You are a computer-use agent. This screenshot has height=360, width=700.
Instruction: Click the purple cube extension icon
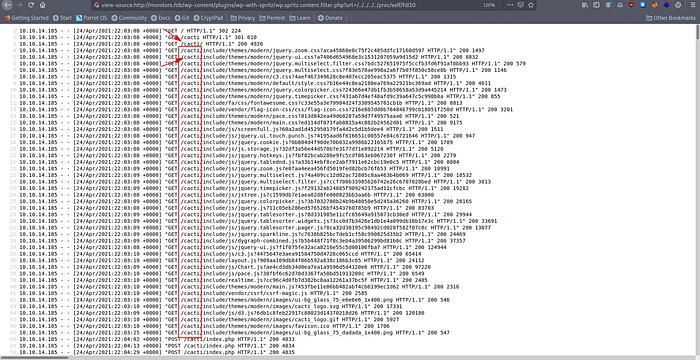click(667, 5)
